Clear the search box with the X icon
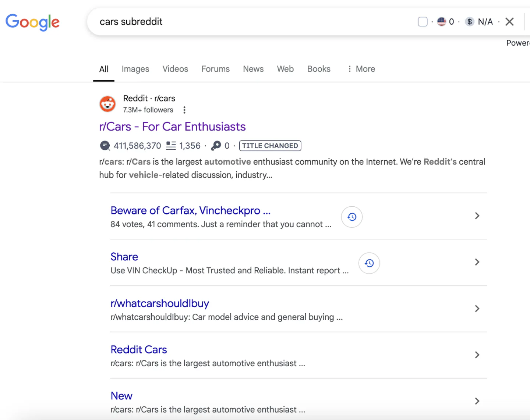Image resolution: width=530 pixels, height=420 pixels. pos(509,22)
